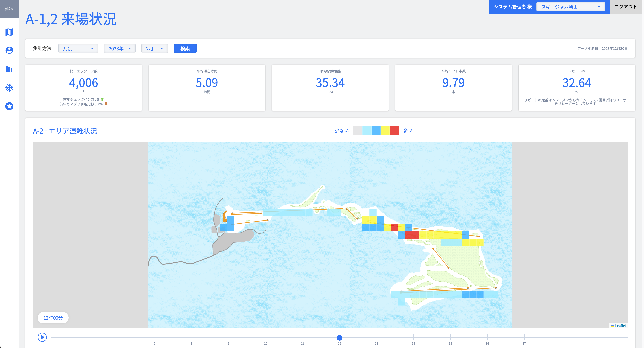Open the snowflake sidebar icon
The width and height of the screenshot is (644, 348).
click(x=9, y=88)
